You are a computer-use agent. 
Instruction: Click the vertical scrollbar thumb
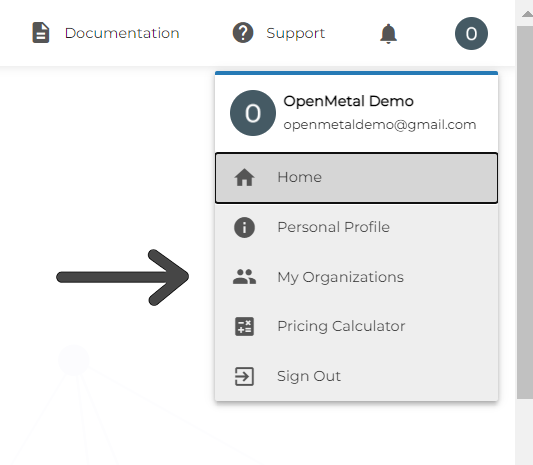point(525,212)
